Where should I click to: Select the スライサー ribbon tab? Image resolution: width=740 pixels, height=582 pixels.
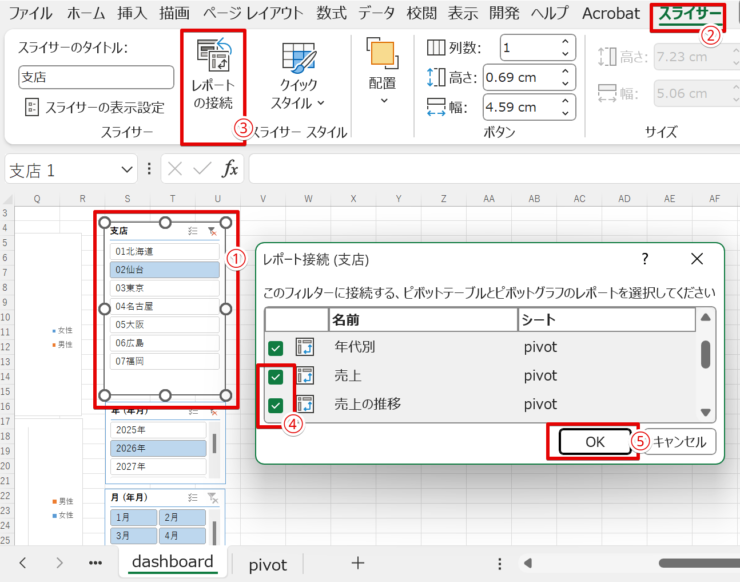coord(690,14)
